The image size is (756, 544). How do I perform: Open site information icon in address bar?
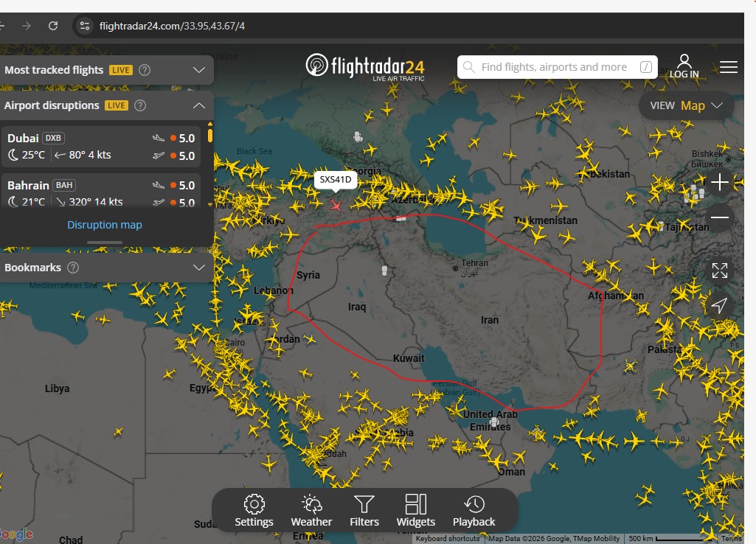(85, 26)
